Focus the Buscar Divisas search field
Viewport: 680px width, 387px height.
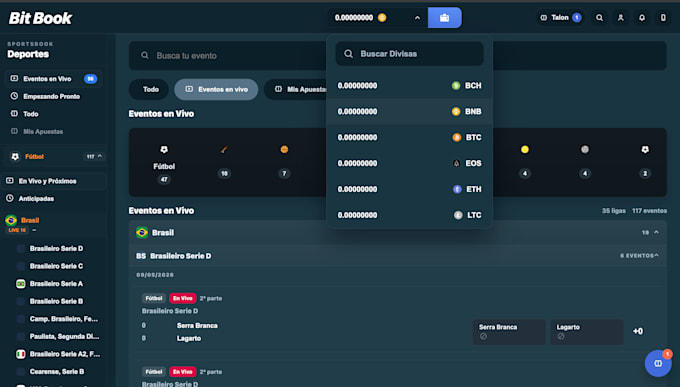(409, 54)
